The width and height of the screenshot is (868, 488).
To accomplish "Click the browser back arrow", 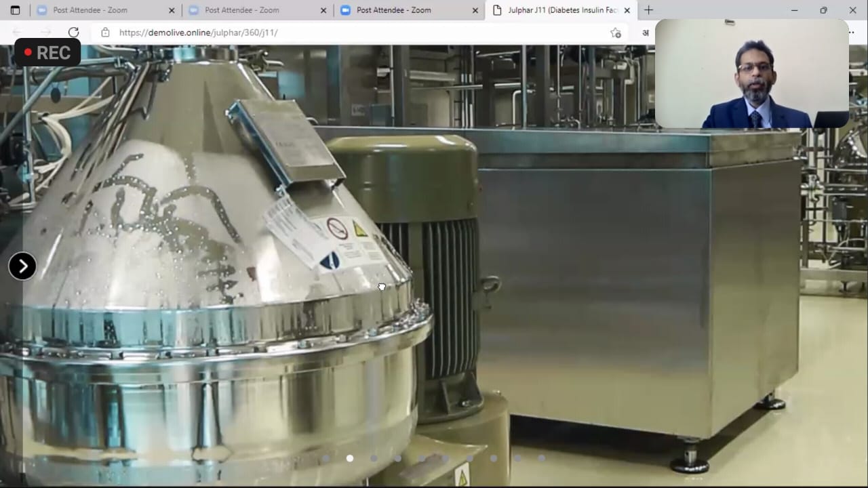I will pyautogui.click(x=17, y=33).
